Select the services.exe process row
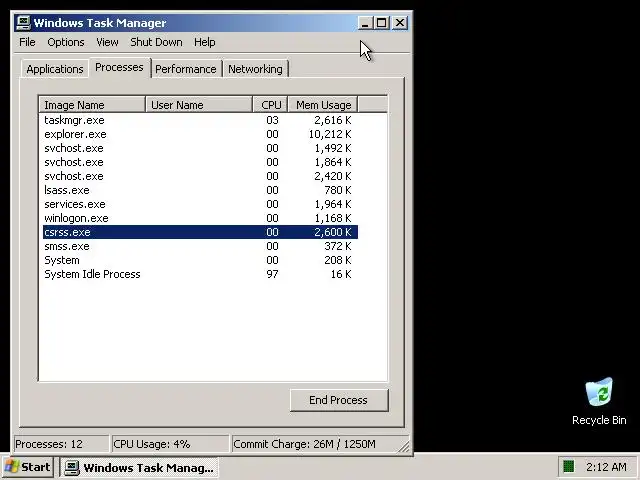 pyautogui.click(x=200, y=204)
